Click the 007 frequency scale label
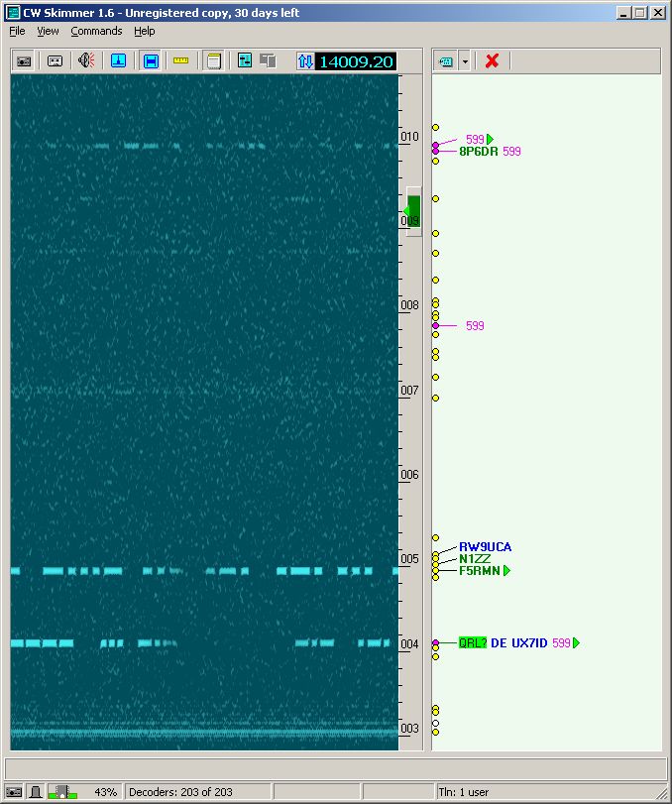Screen dimensions: 672x804 (409, 391)
